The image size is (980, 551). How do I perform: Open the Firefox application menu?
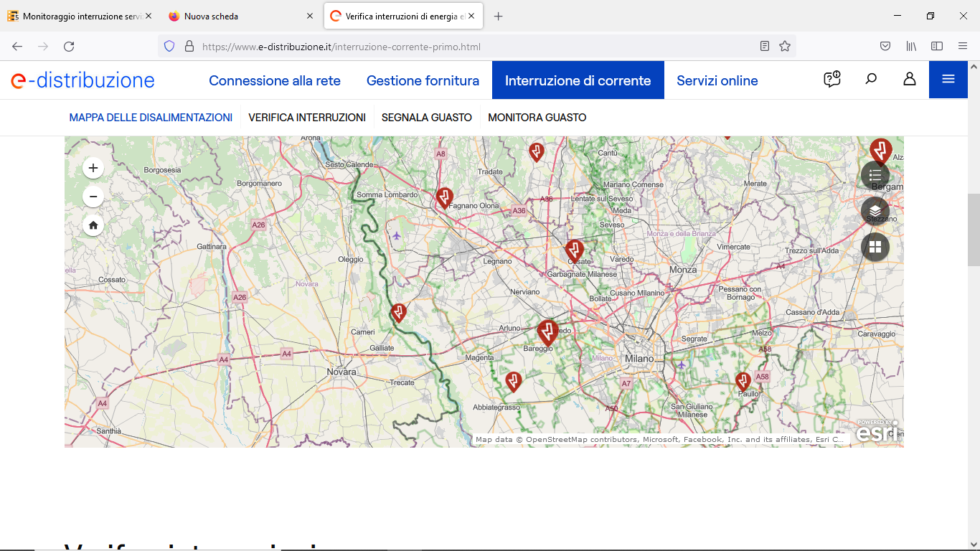point(963,46)
